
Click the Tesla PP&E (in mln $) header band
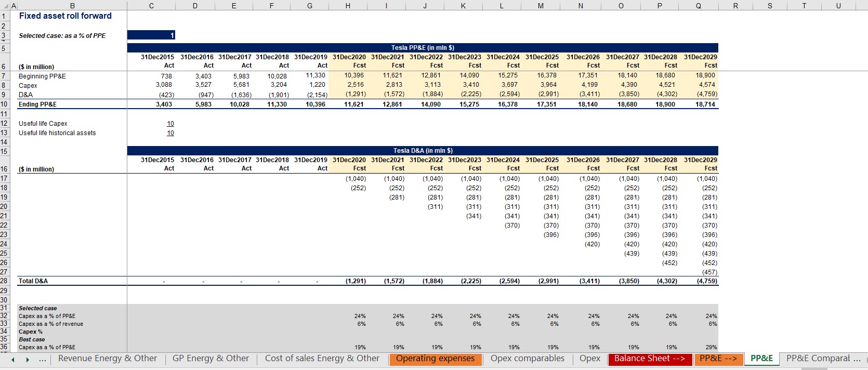[x=423, y=47]
